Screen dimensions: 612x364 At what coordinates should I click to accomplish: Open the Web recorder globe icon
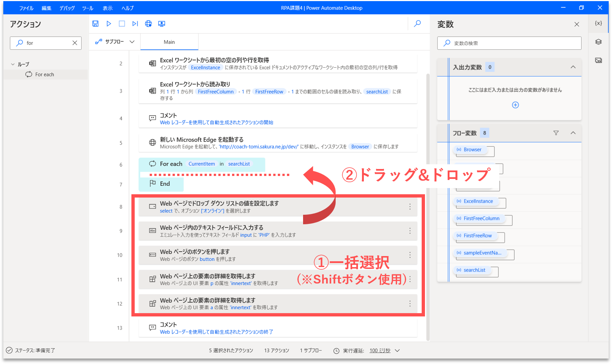[148, 24]
